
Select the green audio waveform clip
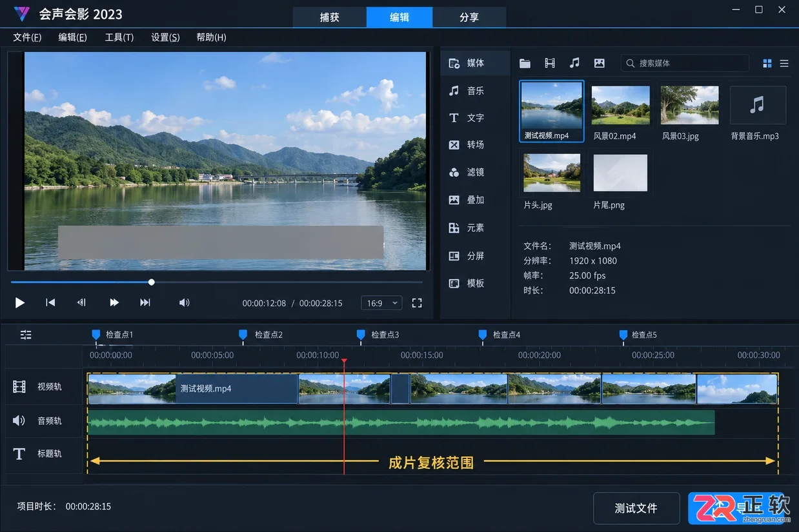[x=401, y=422]
